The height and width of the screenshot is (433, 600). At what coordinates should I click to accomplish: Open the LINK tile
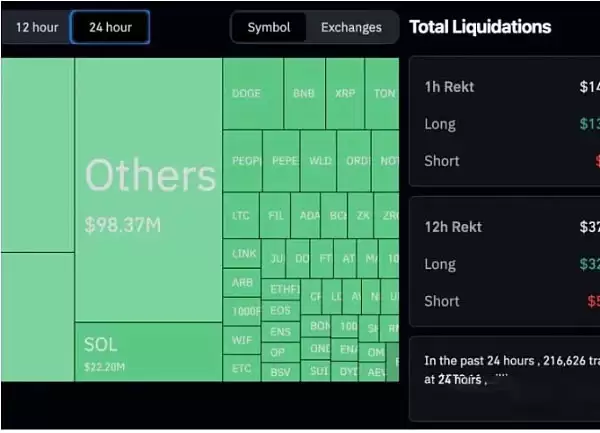point(242,254)
